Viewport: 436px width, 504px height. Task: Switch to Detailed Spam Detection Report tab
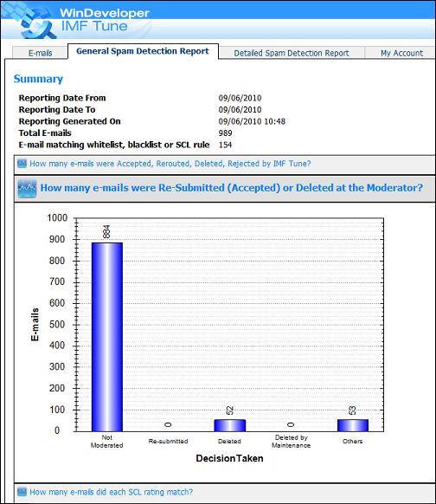[x=292, y=53]
